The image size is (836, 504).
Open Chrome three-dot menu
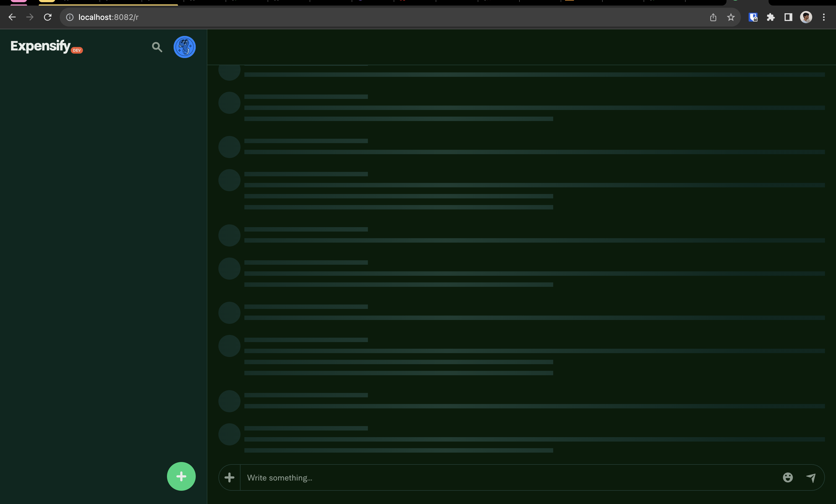click(x=824, y=17)
